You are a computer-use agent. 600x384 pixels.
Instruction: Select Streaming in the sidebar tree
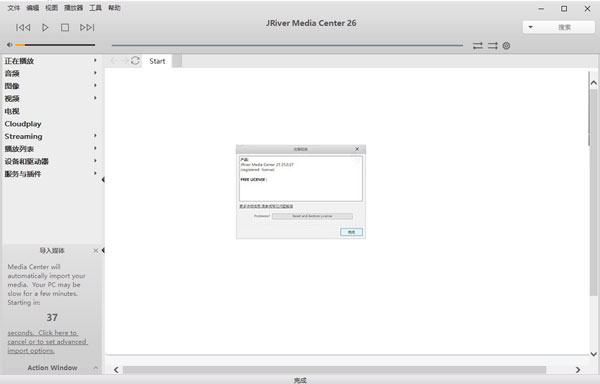[23, 137]
